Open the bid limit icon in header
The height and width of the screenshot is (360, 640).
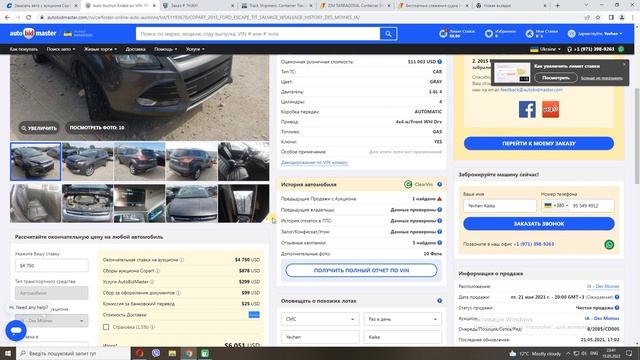pos(443,34)
